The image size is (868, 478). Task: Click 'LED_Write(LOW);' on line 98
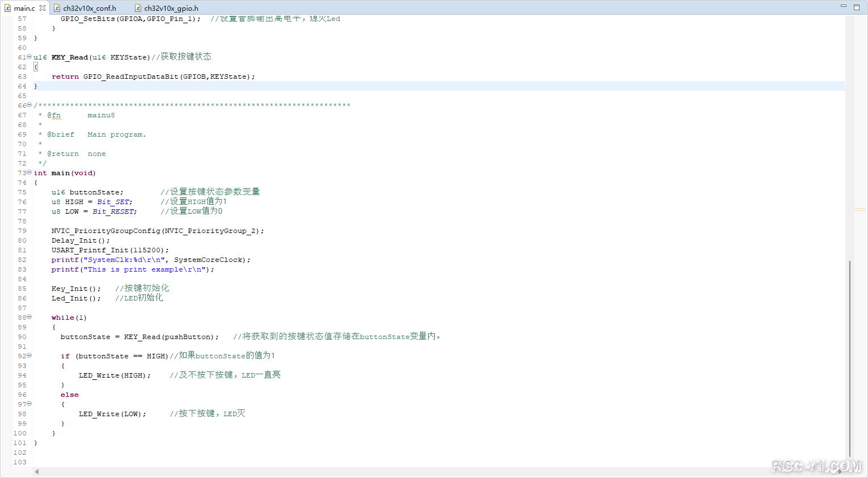(112, 414)
